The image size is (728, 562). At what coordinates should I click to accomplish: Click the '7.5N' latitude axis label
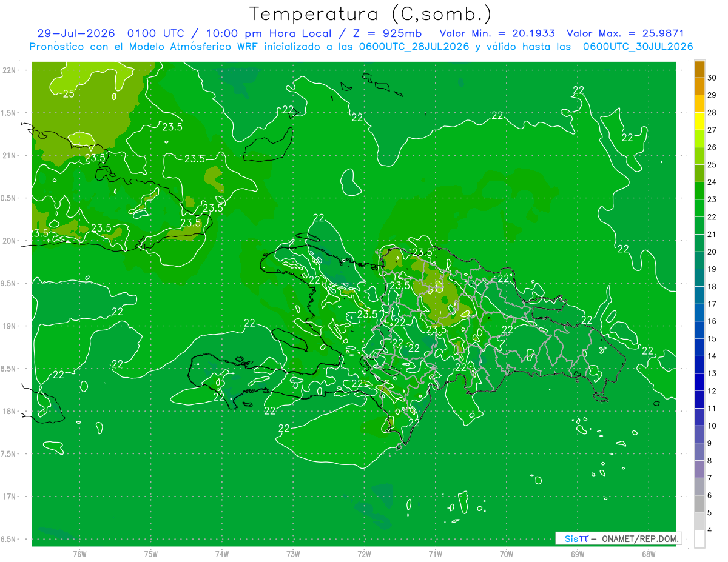point(9,454)
